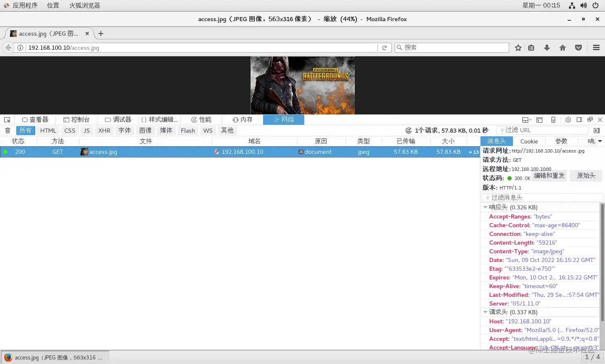This screenshot has width=605, height=364.
Task: Activate the element picker in devtools
Action: tap(7, 120)
